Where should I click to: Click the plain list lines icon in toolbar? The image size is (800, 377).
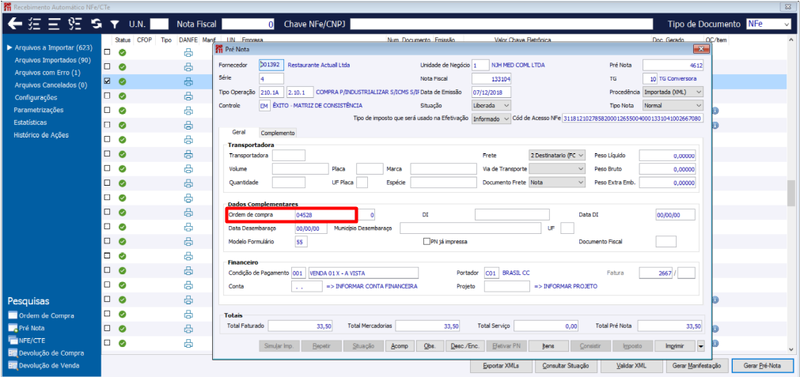55,23
